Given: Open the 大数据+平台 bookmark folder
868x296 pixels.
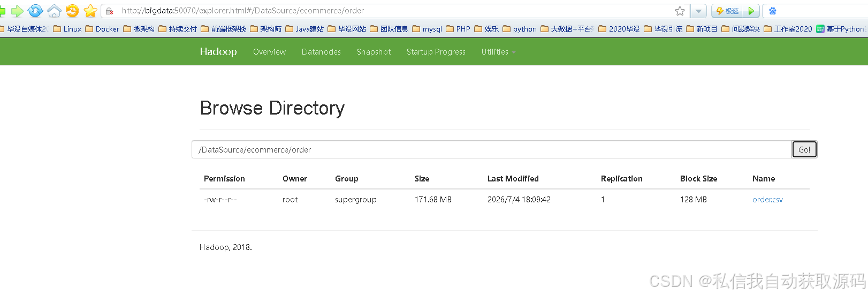Looking at the screenshot, I should click(567, 29).
